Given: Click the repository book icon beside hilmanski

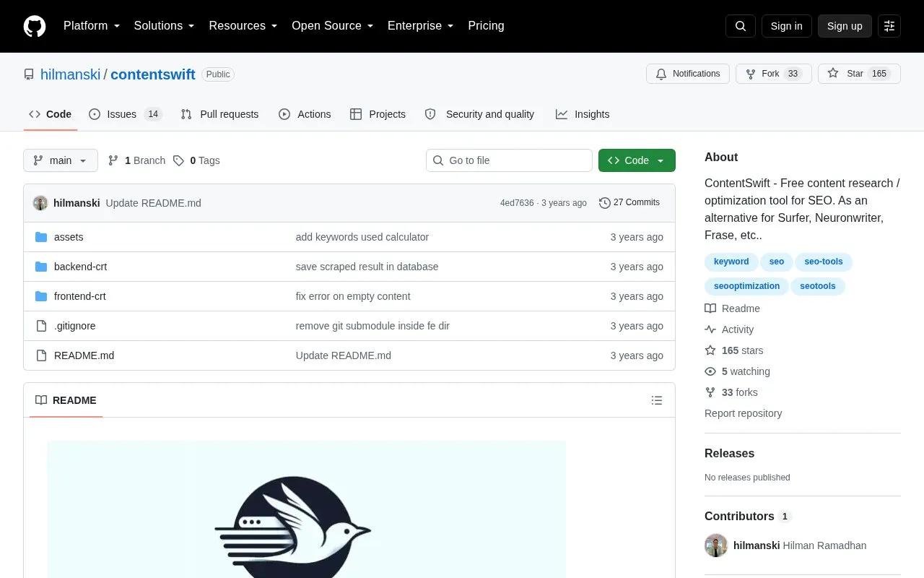Looking at the screenshot, I should point(29,74).
